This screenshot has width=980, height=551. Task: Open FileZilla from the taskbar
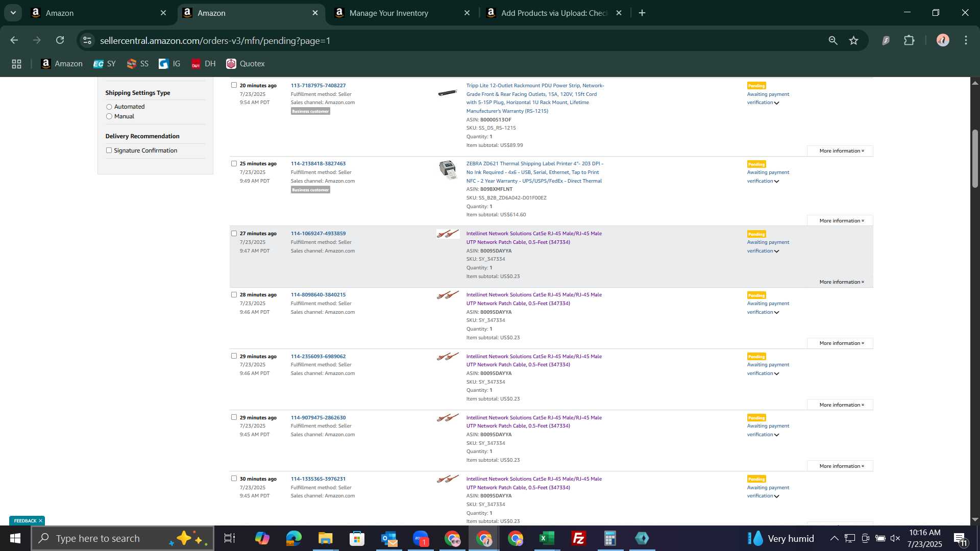coord(579,538)
